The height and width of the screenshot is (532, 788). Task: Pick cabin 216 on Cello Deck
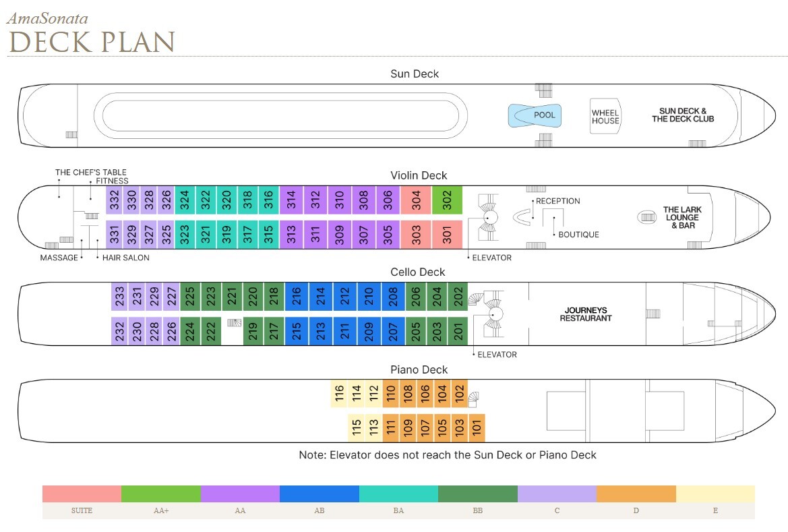(295, 296)
